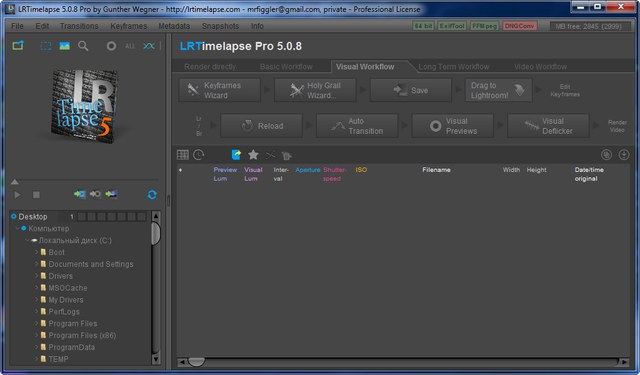Switch to the Video Workflow tab

coord(540,67)
